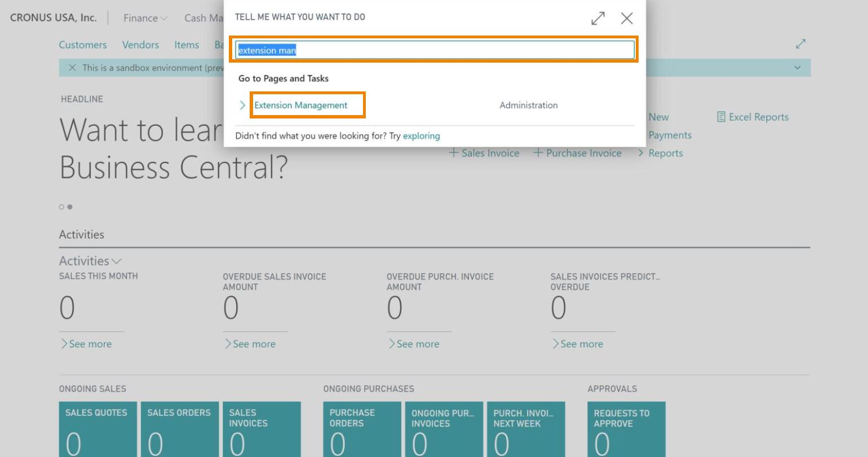868x457 pixels.
Task: Click chevron beside Extension Management result
Action: (242, 106)
